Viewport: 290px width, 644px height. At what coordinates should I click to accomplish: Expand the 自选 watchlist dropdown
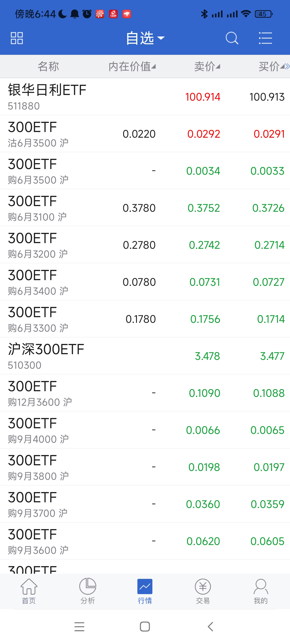[145, 38]
